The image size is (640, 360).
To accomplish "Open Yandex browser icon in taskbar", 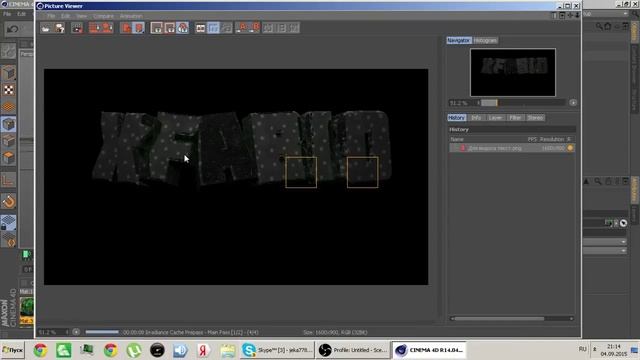I will coord(203,350).
